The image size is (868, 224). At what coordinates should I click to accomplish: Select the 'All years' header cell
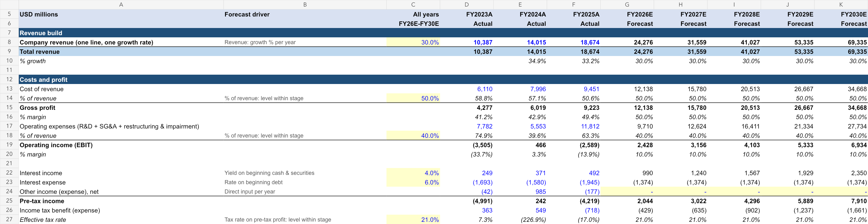413,14
